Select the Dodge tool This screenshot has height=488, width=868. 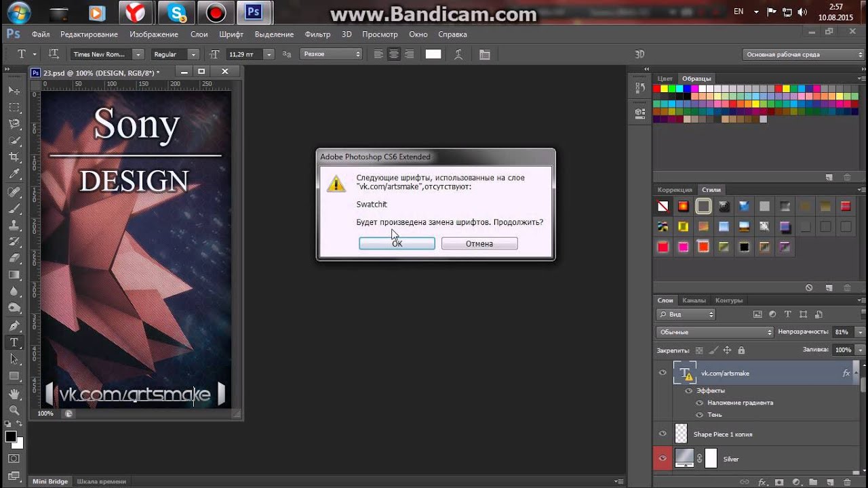(x=14, y=308)
